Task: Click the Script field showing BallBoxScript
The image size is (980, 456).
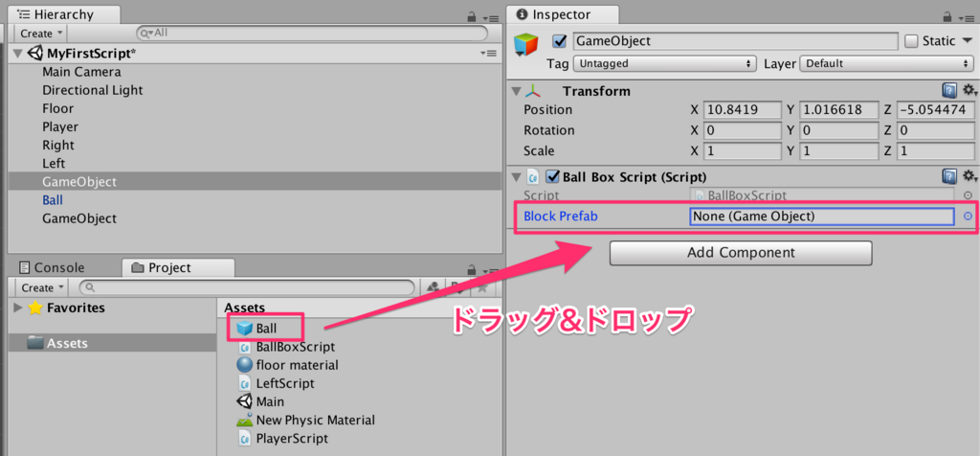Action: [x=822, y=195]
